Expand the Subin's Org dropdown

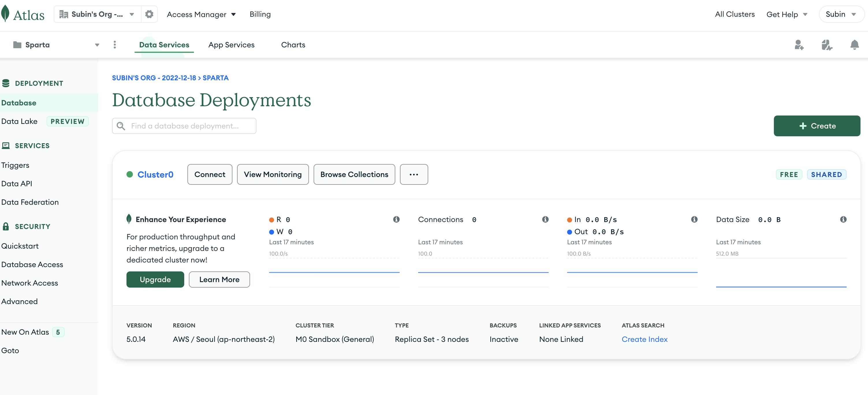(132, 14)
